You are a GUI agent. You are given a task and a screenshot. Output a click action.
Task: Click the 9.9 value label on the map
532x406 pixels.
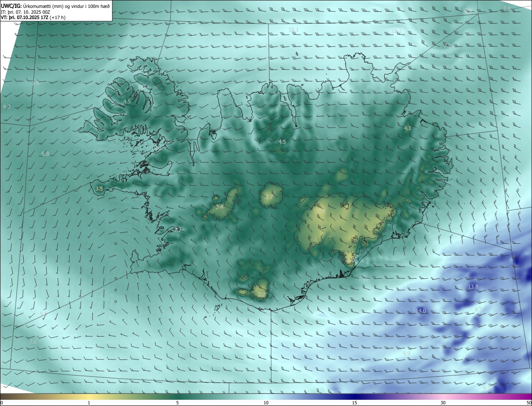pyautogui.click(x=406, y=354)
